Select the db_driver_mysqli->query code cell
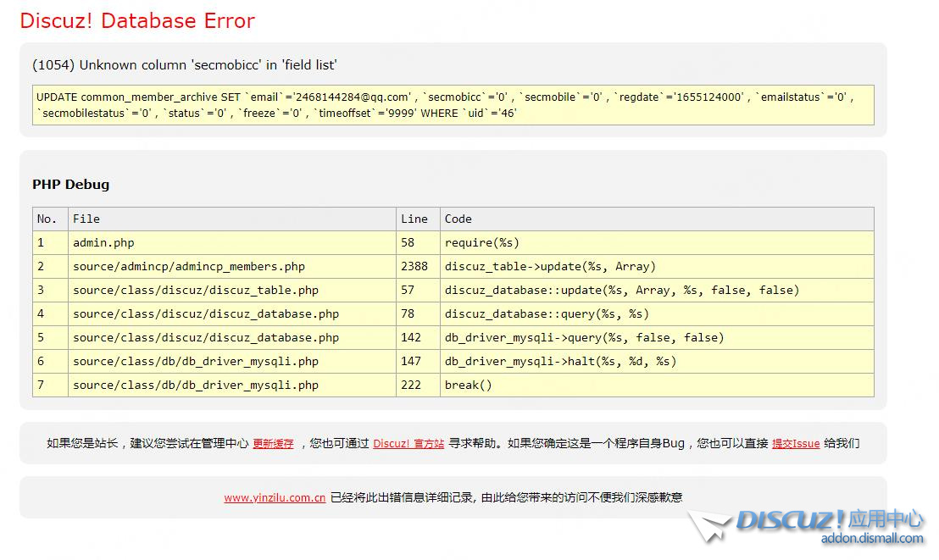This screenshot has width=939, height=560. (x=657, y=338)
